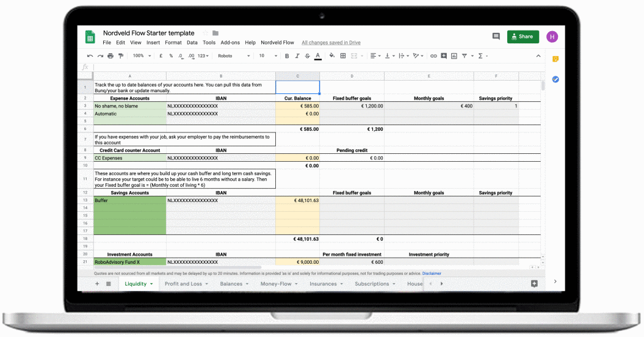
Task: Switch to Money-Flow sheet tab
Action: 278,284
